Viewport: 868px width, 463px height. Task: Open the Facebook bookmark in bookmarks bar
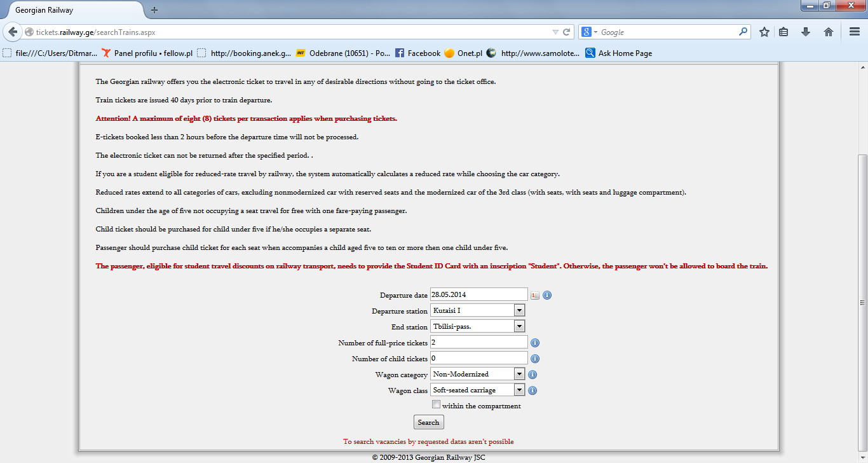(417, 53)
